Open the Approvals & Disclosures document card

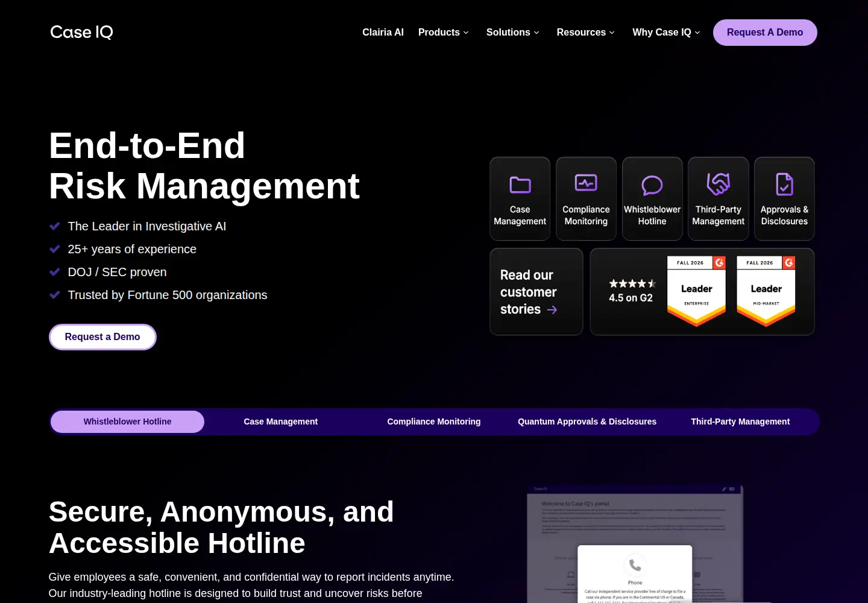tap(784, 198)
